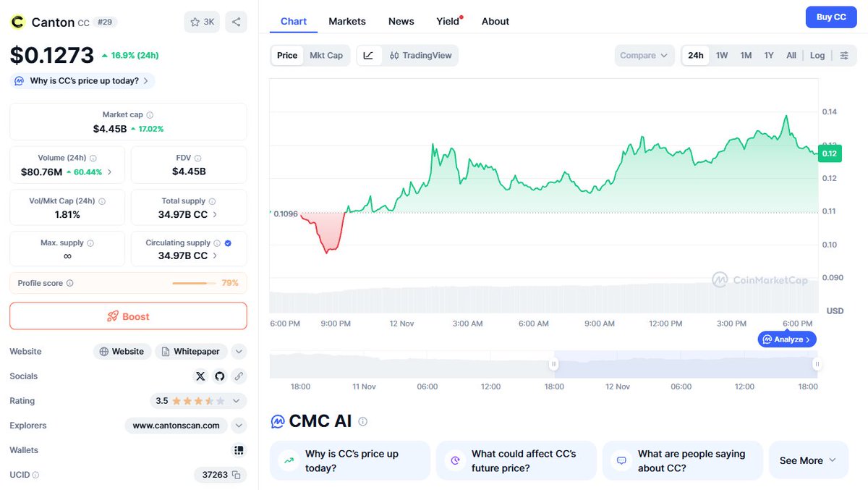Open the Website link
This screenshot has width=868, height=490.
click(122, 352)
